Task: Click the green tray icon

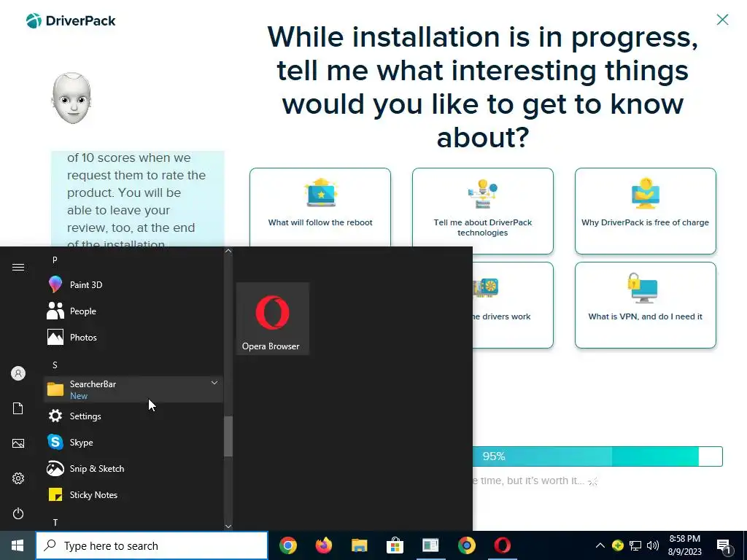Action: (617, 545)
